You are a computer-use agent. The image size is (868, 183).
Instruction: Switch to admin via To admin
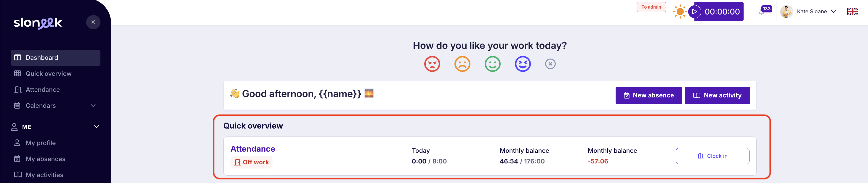pos(651,7)
